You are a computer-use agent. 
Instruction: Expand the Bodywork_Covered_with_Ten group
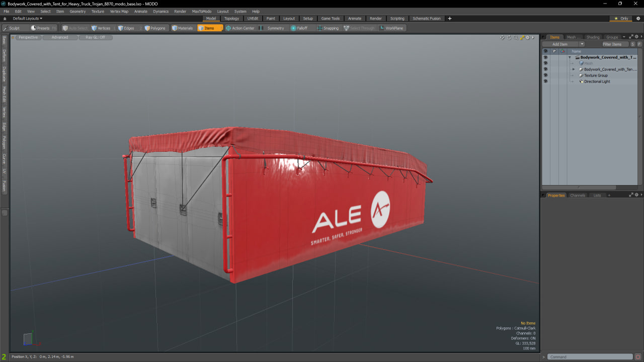click(574, 69)
